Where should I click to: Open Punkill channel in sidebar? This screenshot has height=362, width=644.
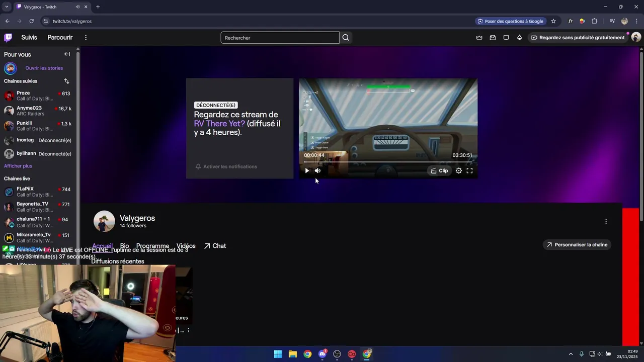pyautogui.click(x=38, y=126)
